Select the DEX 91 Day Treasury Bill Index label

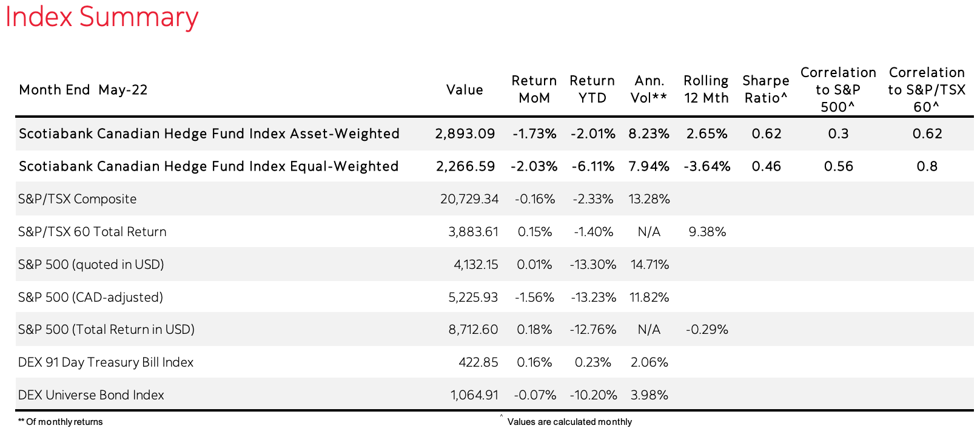106,362
